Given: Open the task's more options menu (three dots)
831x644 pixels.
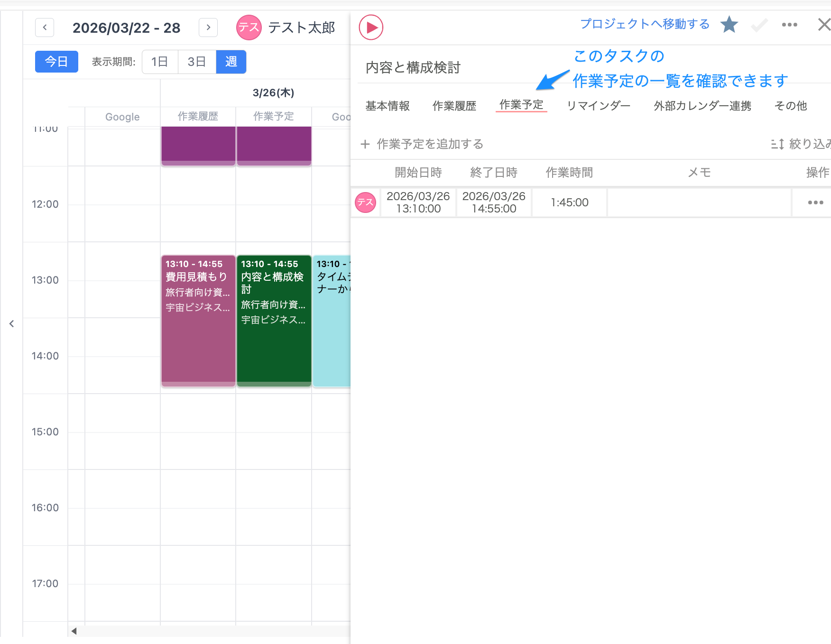Looking at the screenshot, I should pyautogui.click(x=789, y=25).
